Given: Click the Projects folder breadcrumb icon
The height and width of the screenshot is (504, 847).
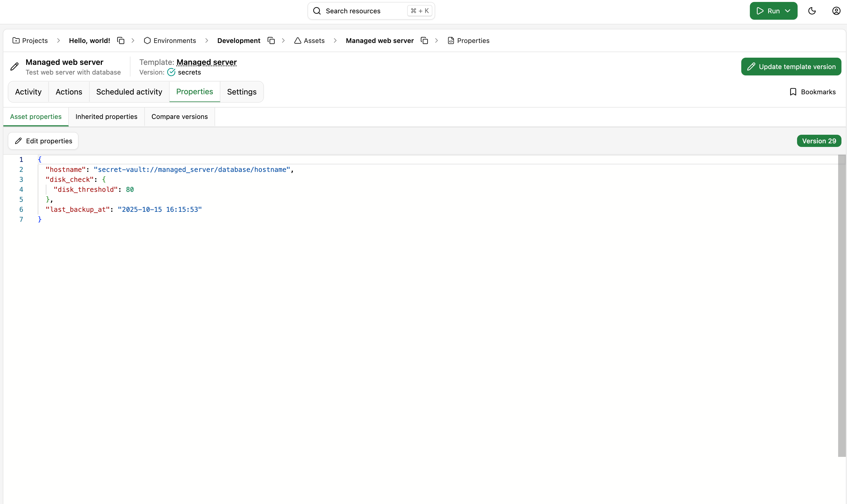Looking at the screenshot, I should point(16,41).
